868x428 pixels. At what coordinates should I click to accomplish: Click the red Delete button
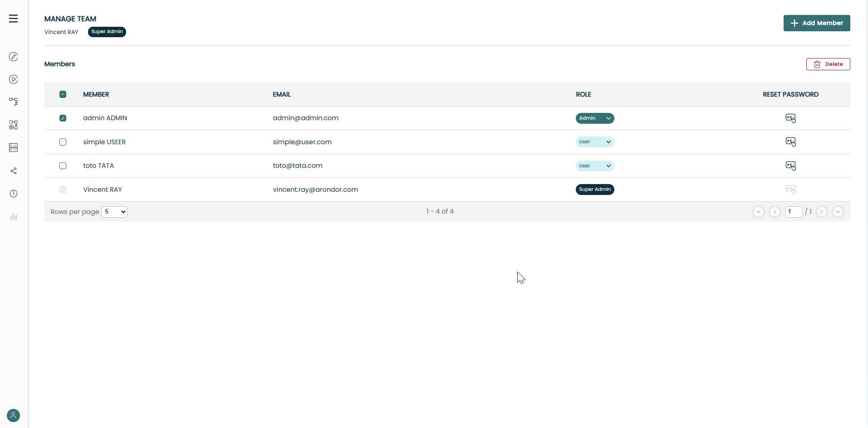[828, 64]
